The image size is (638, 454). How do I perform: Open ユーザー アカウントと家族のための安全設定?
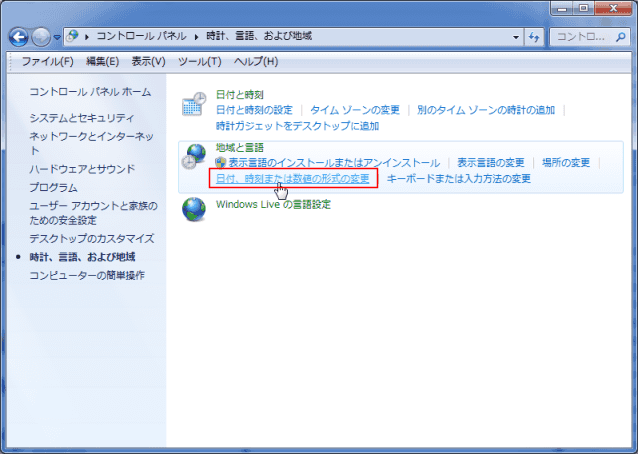94,213
